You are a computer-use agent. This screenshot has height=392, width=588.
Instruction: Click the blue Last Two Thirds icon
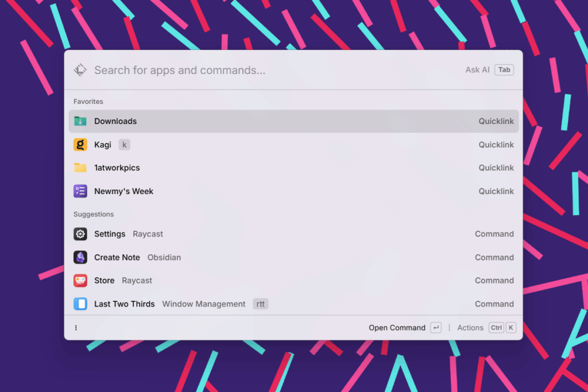80,304
